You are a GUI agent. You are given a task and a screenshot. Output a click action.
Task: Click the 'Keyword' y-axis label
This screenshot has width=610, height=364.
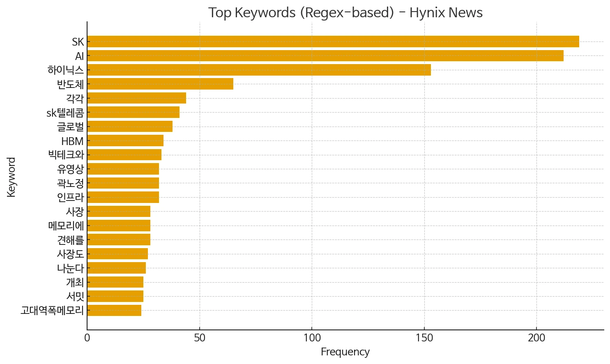(x=11, y=177)
